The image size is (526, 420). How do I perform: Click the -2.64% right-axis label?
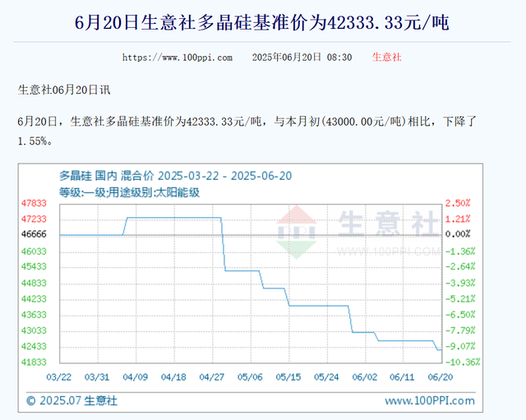click(x=460, y=266)
